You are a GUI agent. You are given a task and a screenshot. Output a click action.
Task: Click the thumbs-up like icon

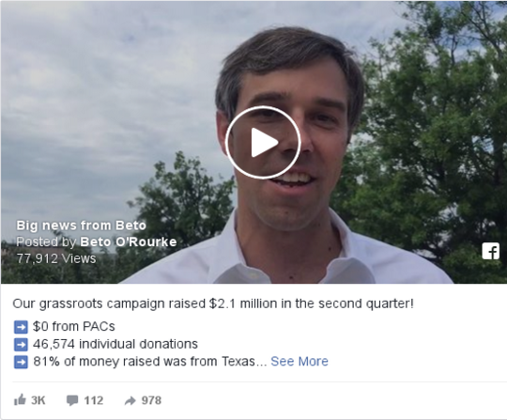pos(20,400)
